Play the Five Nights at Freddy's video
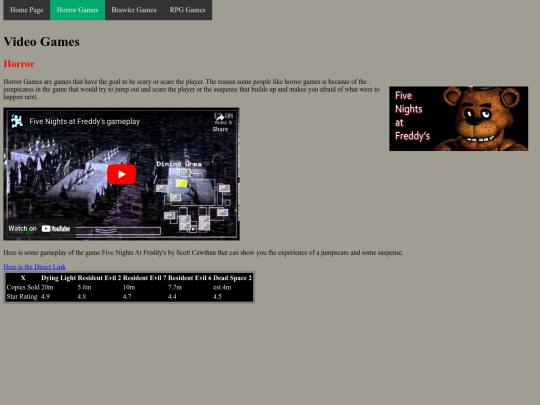Screen dimensions: 540x405 coord(121,174)
